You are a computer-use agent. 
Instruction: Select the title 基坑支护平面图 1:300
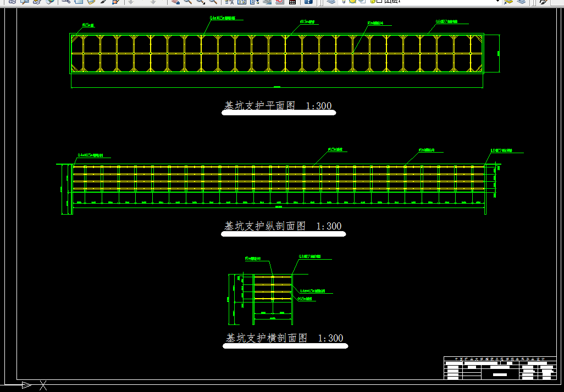[278, 105]
